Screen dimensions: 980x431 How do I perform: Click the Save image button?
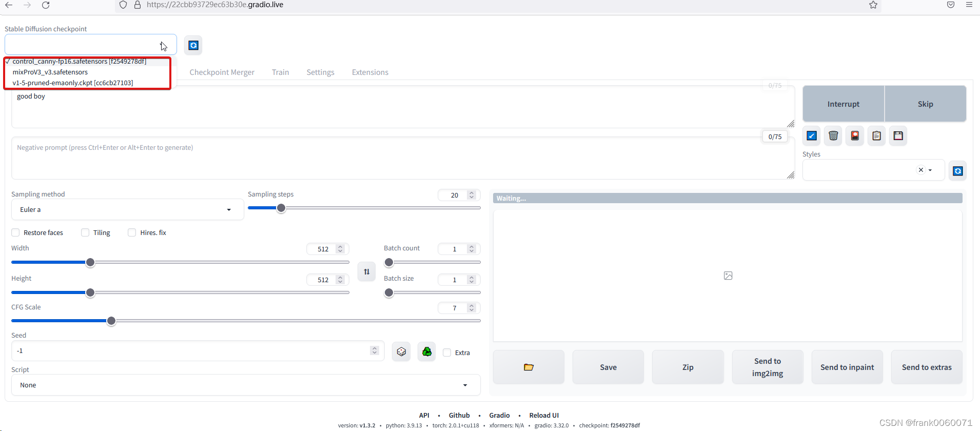point(608,367)
